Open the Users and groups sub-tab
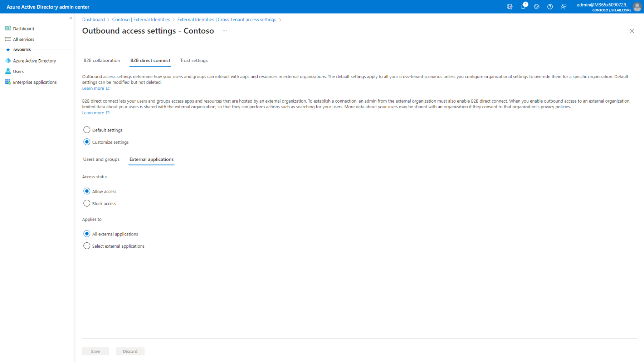This screenshot has width=644, height=362. point(101,159)
